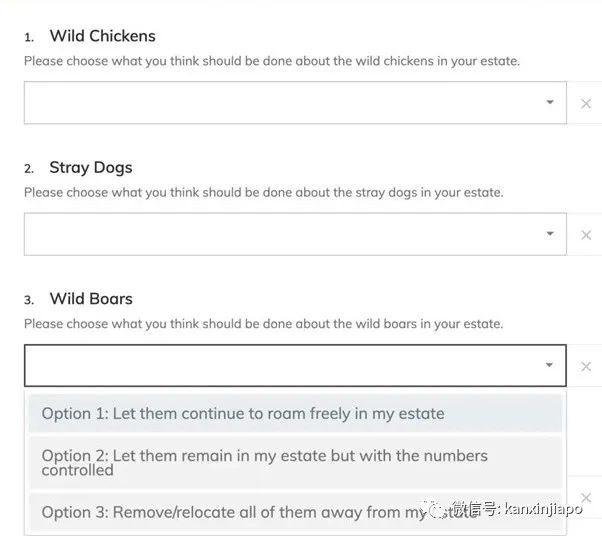602x536 pixels.
Task: Clear the Wild Chickens selection with X
Action: point(586,103)
